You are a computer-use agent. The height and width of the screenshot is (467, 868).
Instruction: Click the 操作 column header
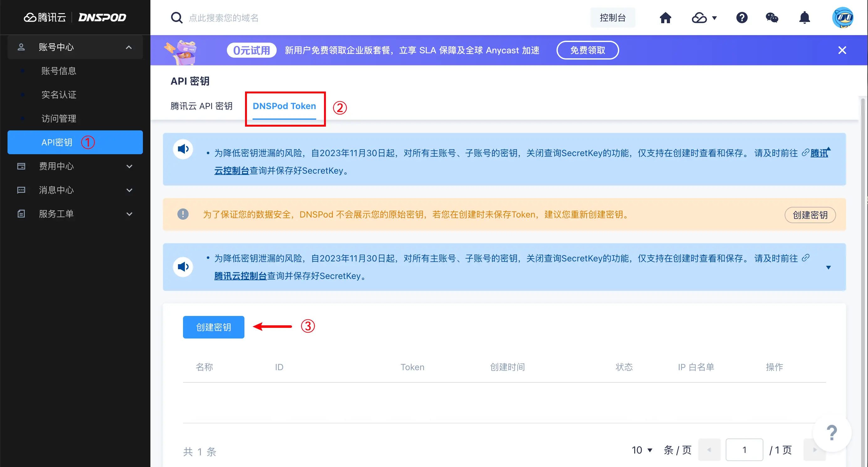pos(774,367)
